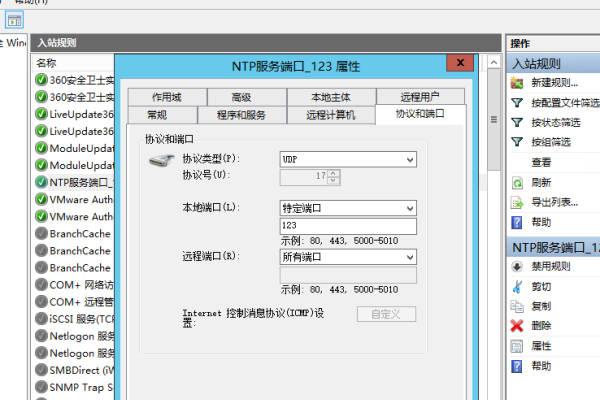Click the filter by state funnel icon
600x400 pixels.
pos(517,122)
